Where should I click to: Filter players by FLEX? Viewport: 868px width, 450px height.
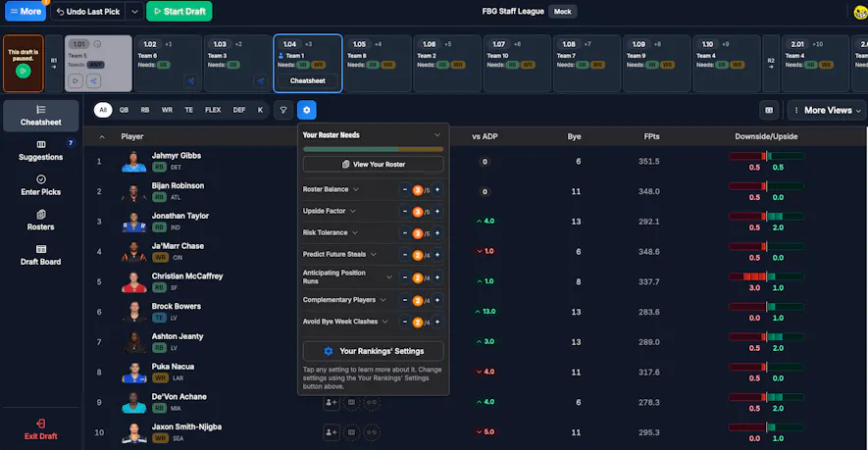pos(213,110)
